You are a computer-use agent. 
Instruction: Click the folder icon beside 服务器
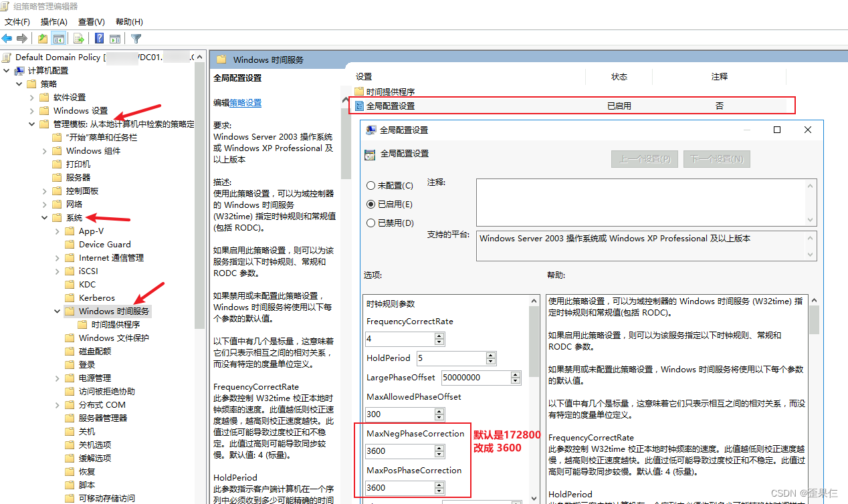click(x=57, y=178)
